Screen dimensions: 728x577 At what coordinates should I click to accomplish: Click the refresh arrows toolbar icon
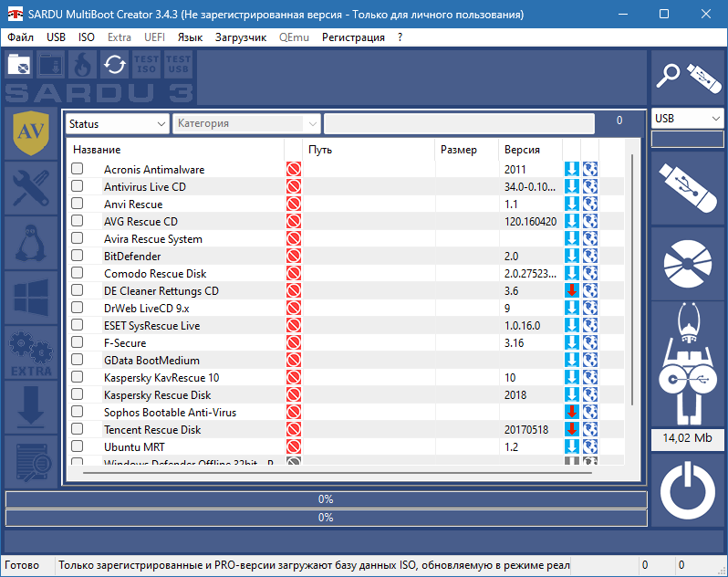pos(115,65)
